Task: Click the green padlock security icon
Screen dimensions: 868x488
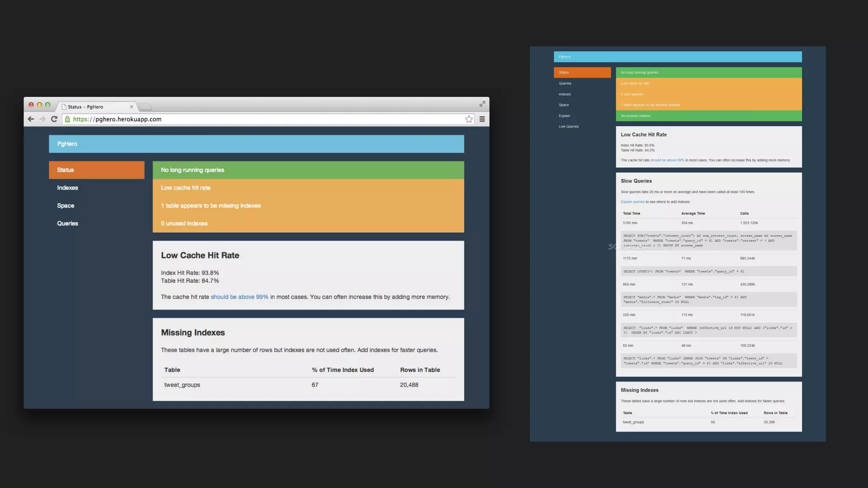Action: [x=67, y=119]
